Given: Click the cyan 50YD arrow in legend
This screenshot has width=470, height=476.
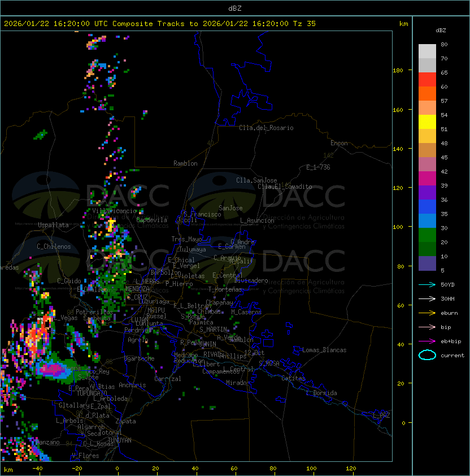Looking at the screenshot, I should pyautogui.click(x=427, y=285).
